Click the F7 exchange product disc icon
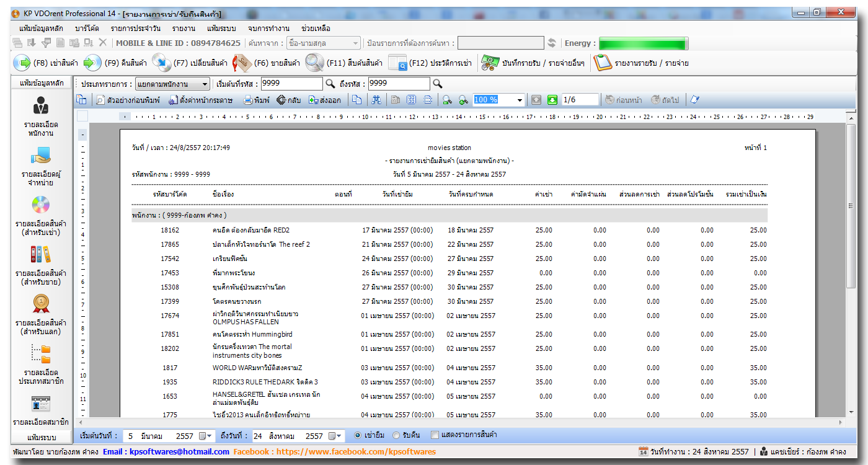The width and height of the screenshot is (868, 465). click(161, 63)
